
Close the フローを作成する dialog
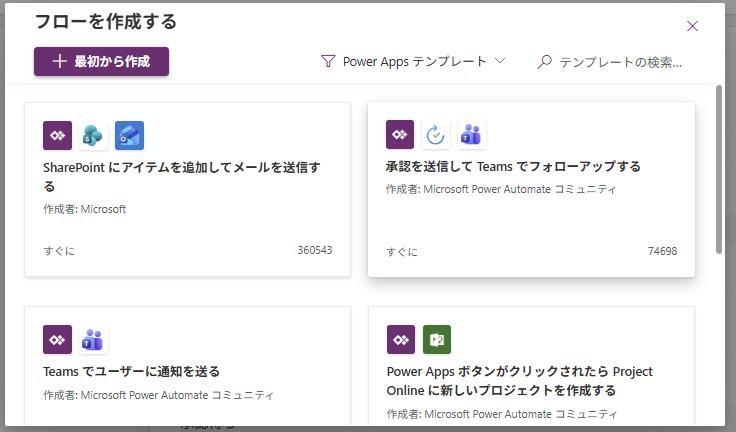pos(692,26)
